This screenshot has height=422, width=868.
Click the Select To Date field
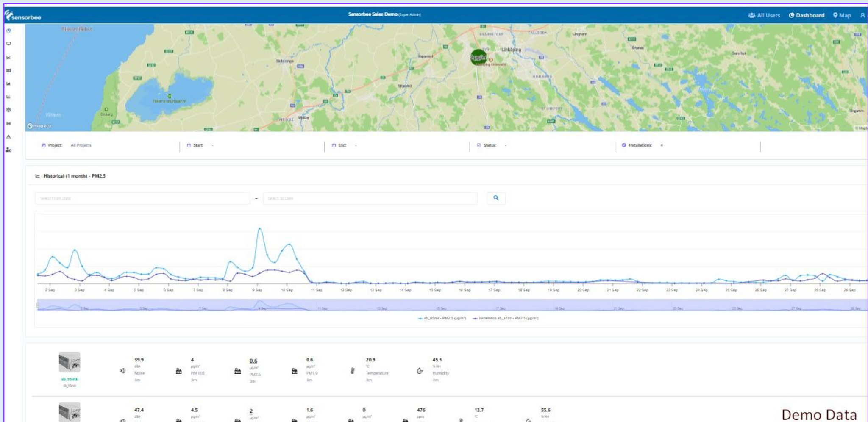370,198
